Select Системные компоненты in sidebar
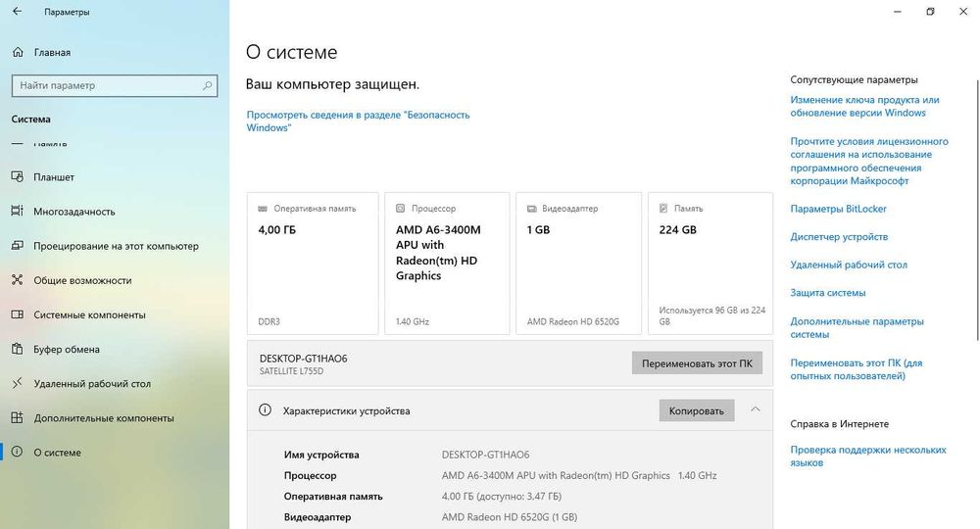980x529 pixels. [89, 314]
